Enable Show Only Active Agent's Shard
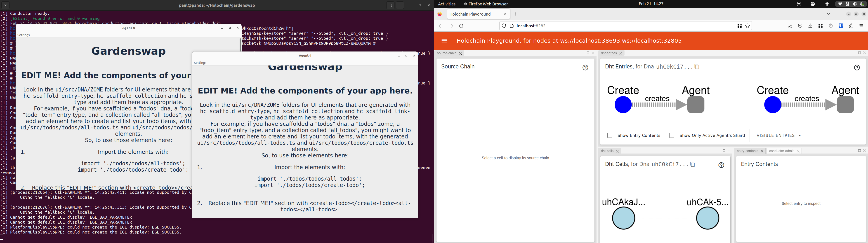This screenshot has width=868, height=243. [x=672, y=135]
